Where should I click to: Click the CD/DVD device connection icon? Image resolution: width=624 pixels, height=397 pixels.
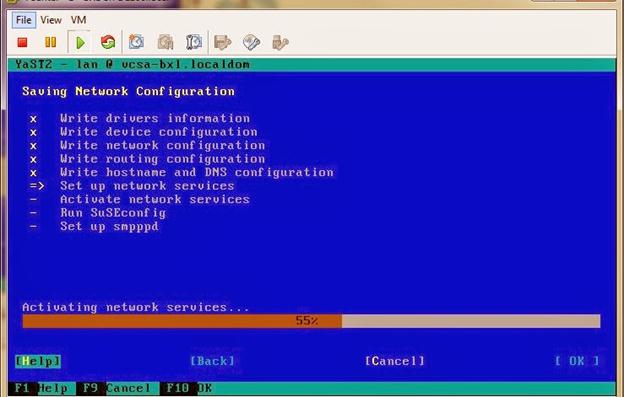coord(252,42)
